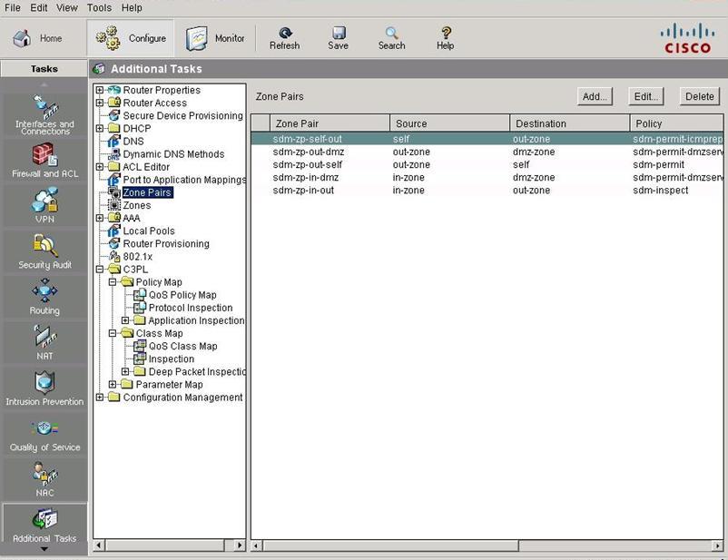
Task: Open Protocol Inspection policy map node
Action: pos(191,308)
